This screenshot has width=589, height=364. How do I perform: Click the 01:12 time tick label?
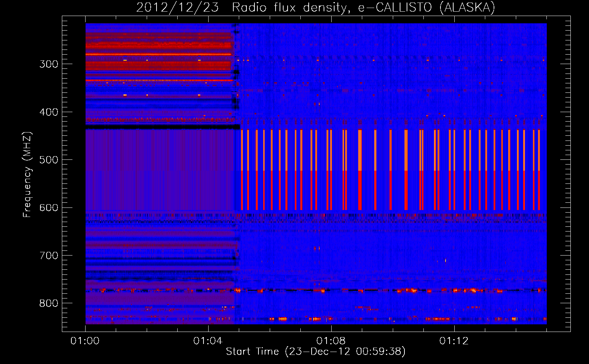coord(454,341)
